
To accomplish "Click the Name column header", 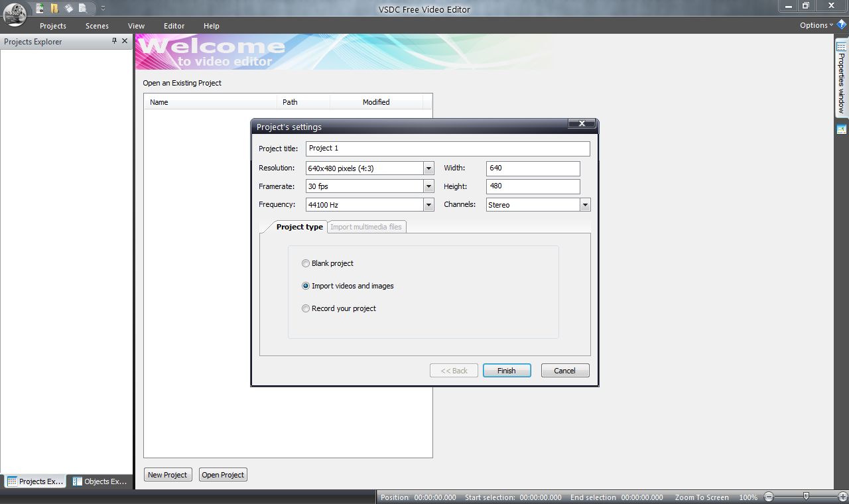I will pyautogui.click(x=210, y=102).
